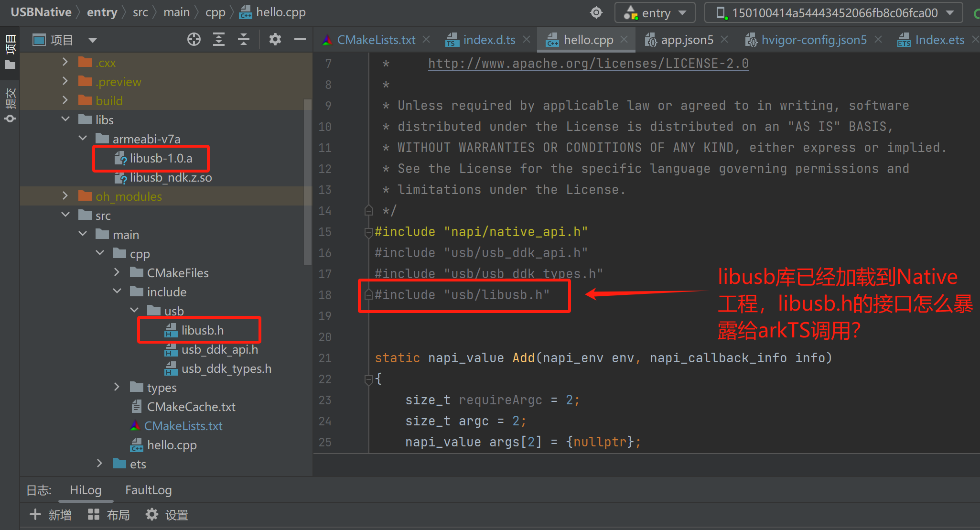
Task: Close the app.json5 tab
Action: click(x=724, y=40)
